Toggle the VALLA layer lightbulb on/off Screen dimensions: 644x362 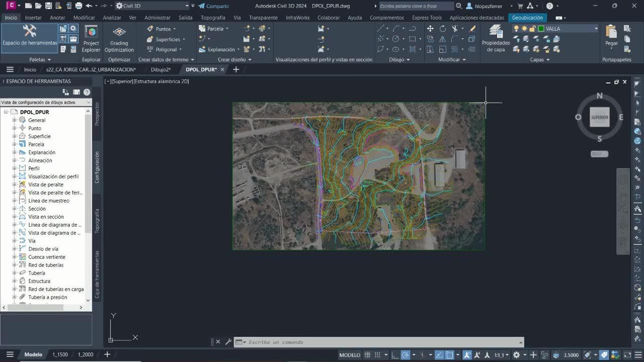point(516,29)
